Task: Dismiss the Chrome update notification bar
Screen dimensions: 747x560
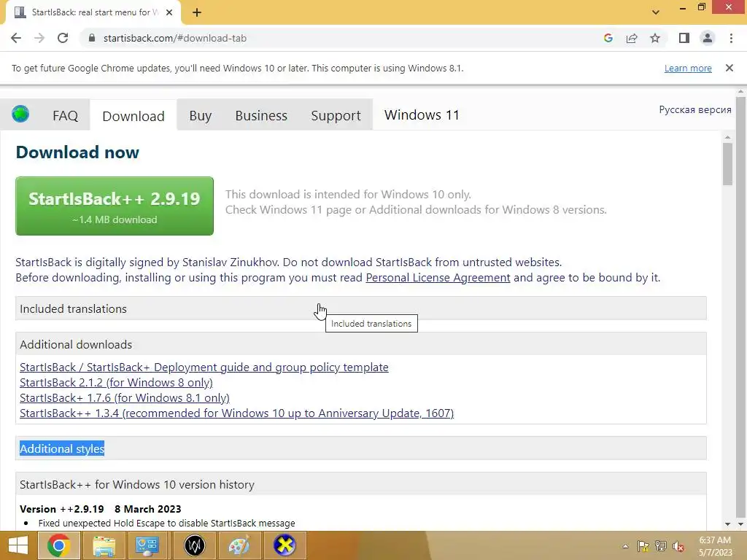Action: point(729,68)
